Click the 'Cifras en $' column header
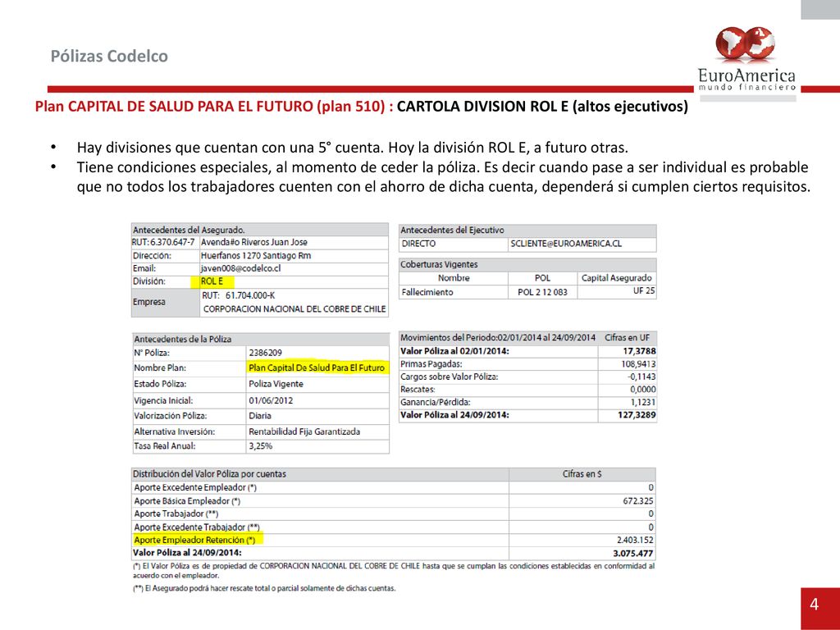840x630 pixels. tap(582, 474)
